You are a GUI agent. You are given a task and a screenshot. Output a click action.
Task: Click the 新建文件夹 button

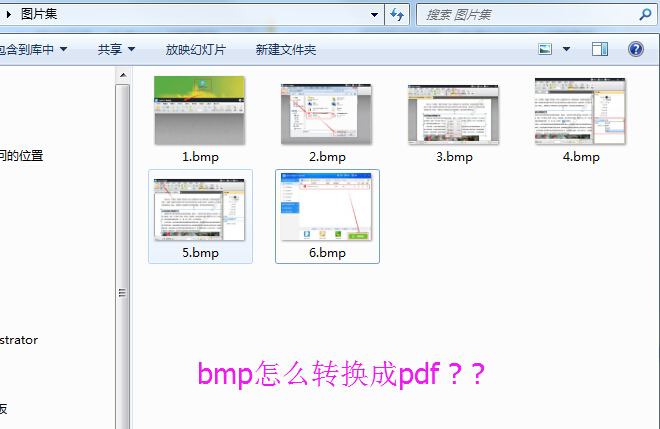tap(285, 49)
